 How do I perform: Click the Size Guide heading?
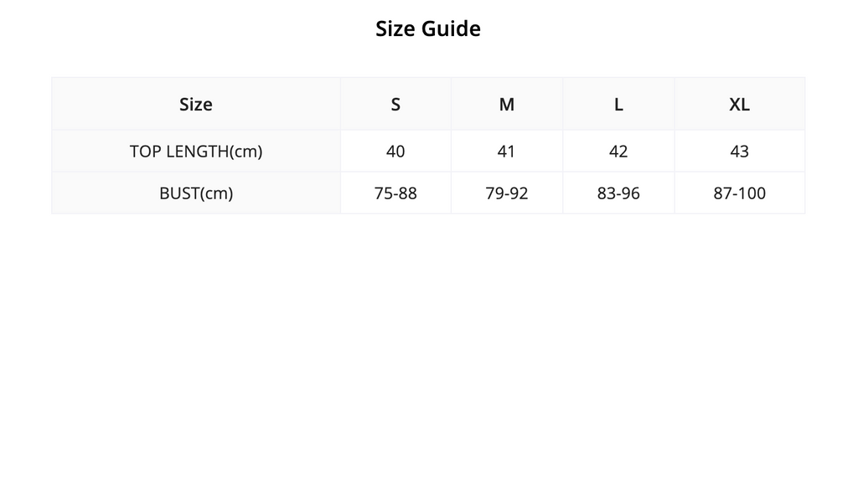(428, 28)
